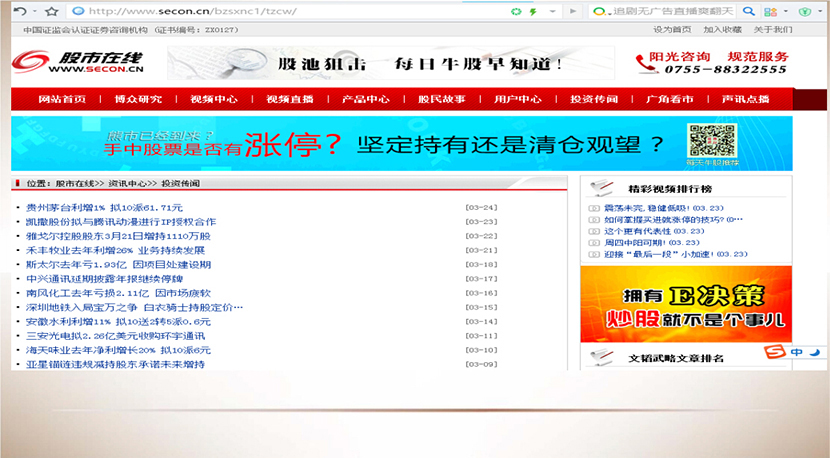The image size is (830, 458).
Task: Toggle the 中 Chinese input mode indicator
Action: click(797, 353)
